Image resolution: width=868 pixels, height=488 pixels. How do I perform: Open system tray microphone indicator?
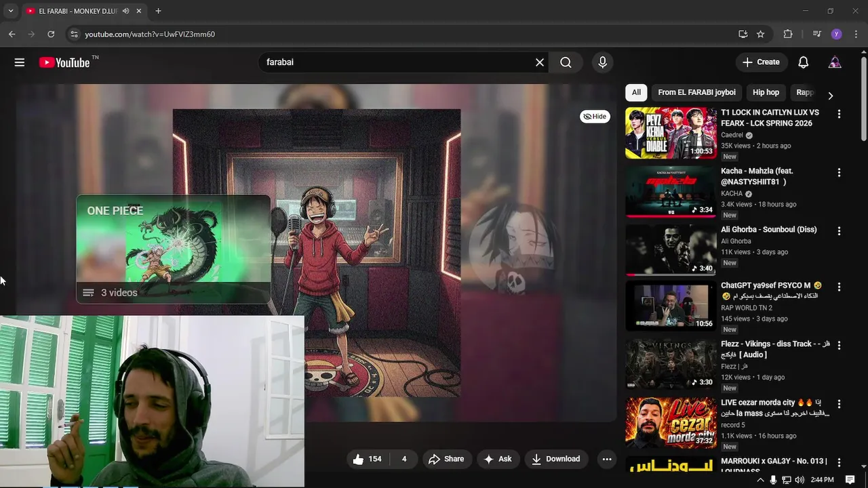tap(773, 480)
